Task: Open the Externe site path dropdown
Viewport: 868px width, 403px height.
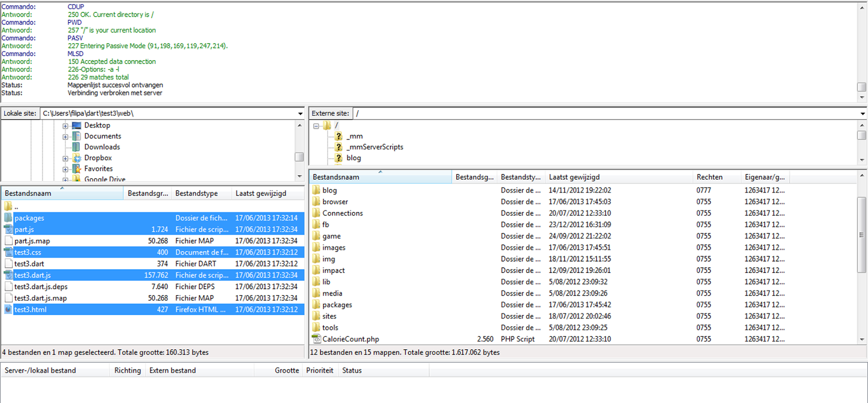Action: tap(863, 113)
